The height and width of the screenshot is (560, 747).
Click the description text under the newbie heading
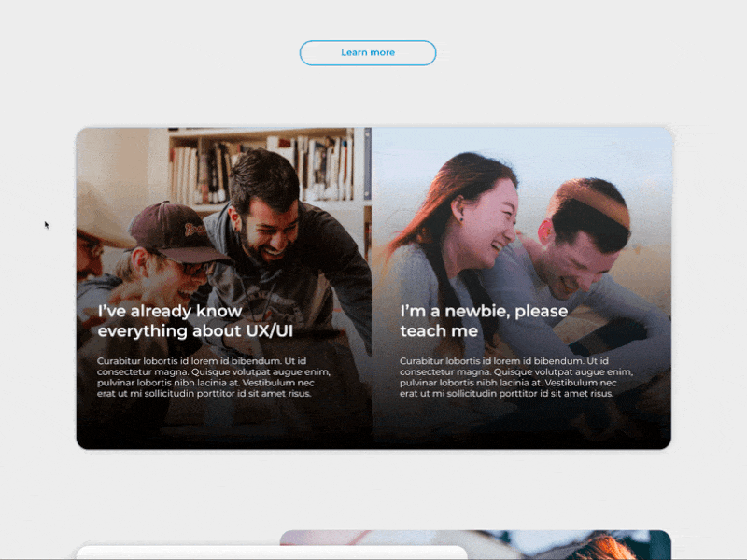pyautogui.click(x=509, y=376)
